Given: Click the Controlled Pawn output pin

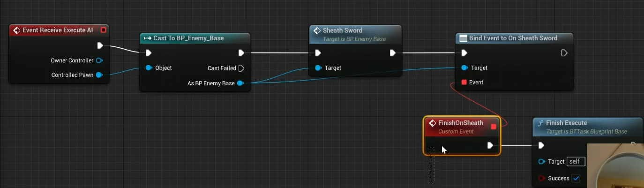Looking at the screenshot, I should point(99,75).
